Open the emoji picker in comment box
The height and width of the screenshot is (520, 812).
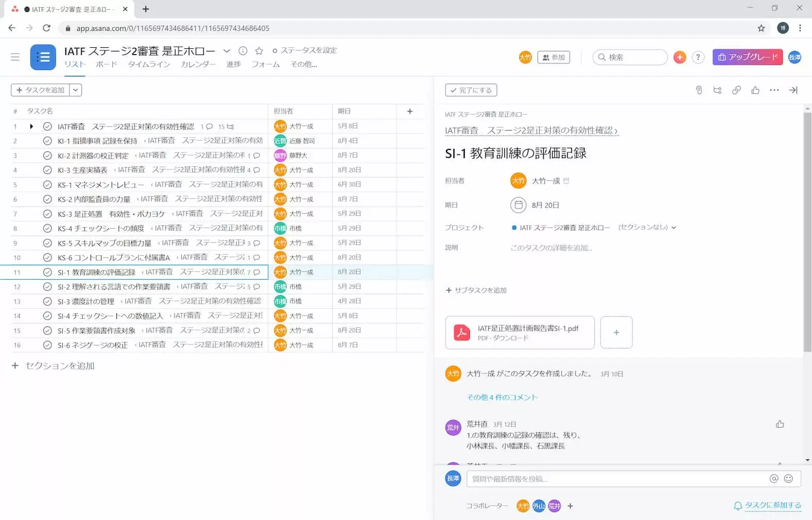(x=788, y=479)
